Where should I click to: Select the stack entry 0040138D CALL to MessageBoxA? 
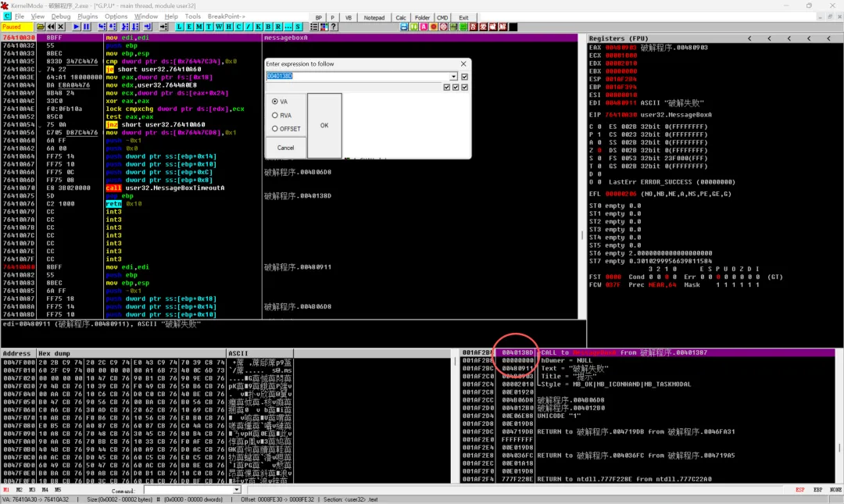(x=648, y=352)
